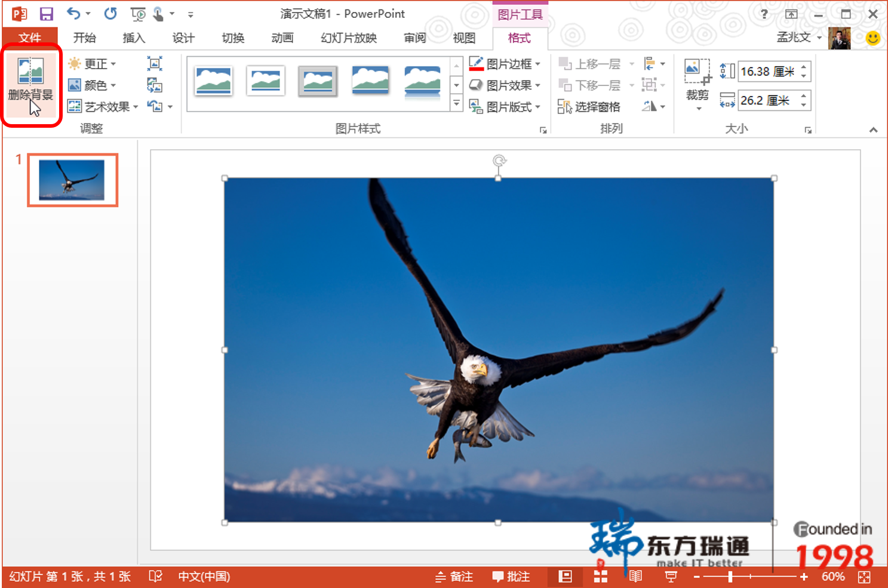888x588 pixels.
Task: Open ribbon display options icon
Action: click(791, 14)
